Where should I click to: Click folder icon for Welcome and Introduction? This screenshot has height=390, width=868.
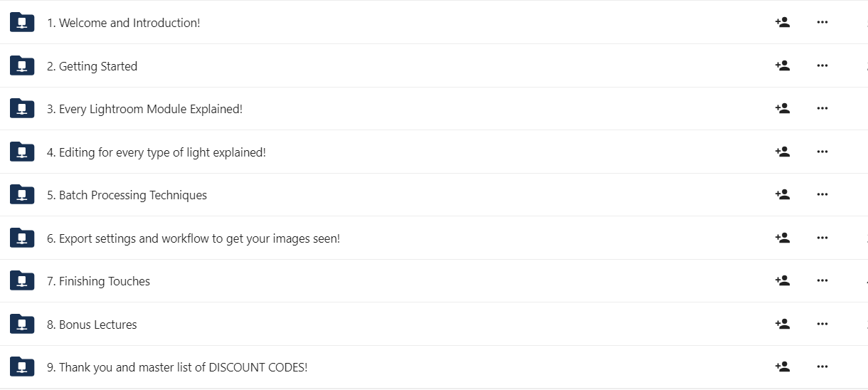(x=22, y=22)
